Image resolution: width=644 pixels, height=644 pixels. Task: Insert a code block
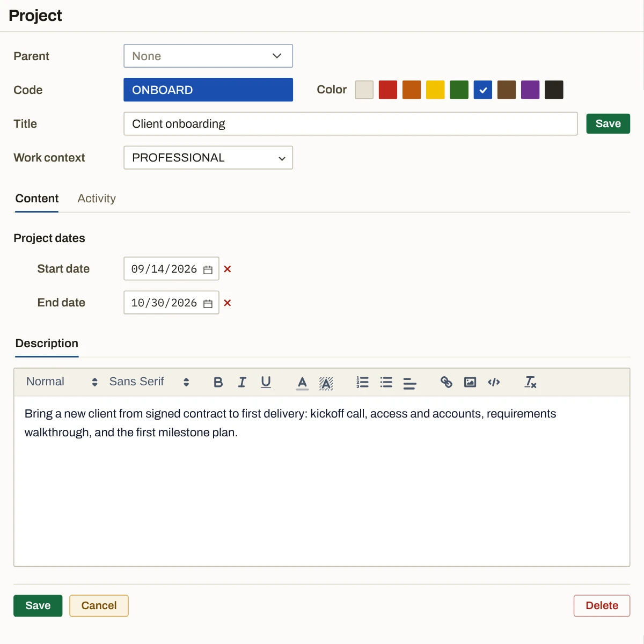494,382
